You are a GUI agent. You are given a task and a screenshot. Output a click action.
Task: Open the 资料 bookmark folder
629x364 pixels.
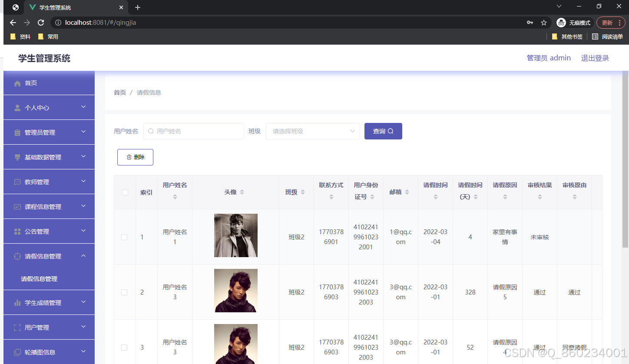click(20, 37)
